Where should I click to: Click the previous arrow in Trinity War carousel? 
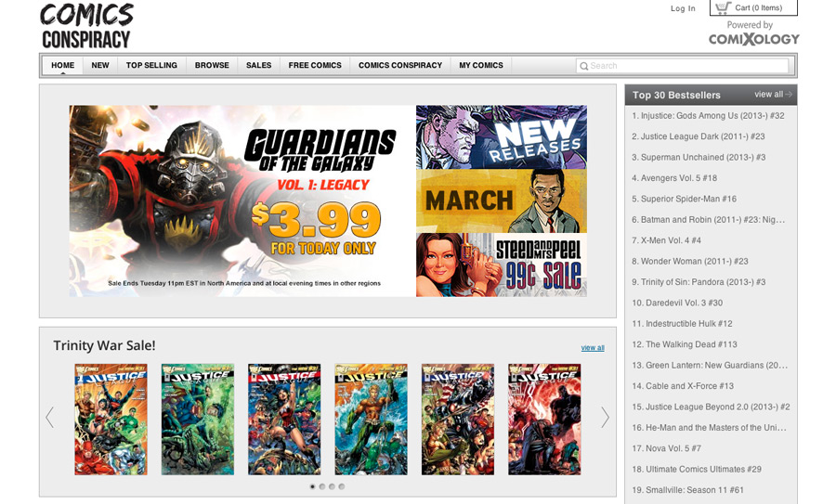click(x=49, y=417)
